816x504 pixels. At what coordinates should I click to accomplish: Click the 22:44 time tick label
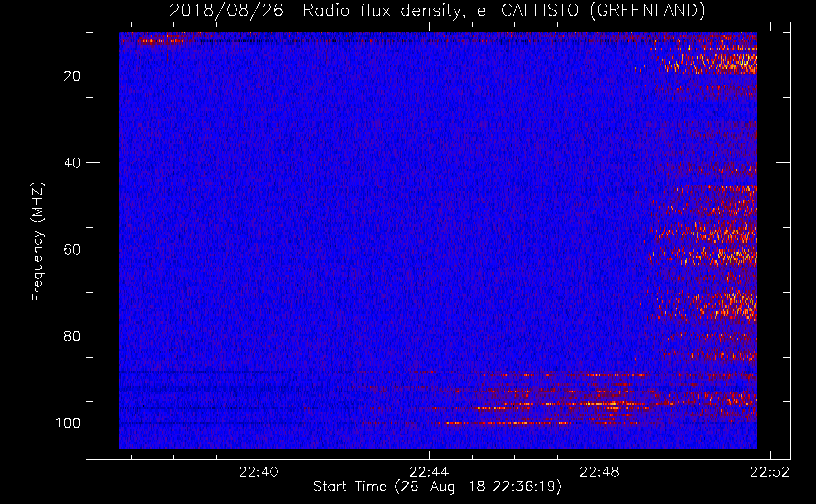(429, 472)
